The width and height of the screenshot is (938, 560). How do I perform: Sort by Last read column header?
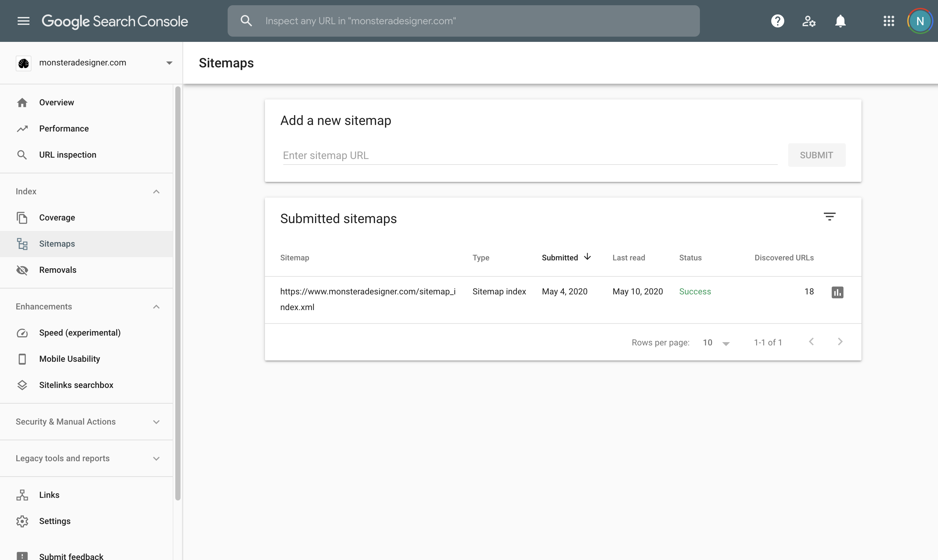click(629, 258)
